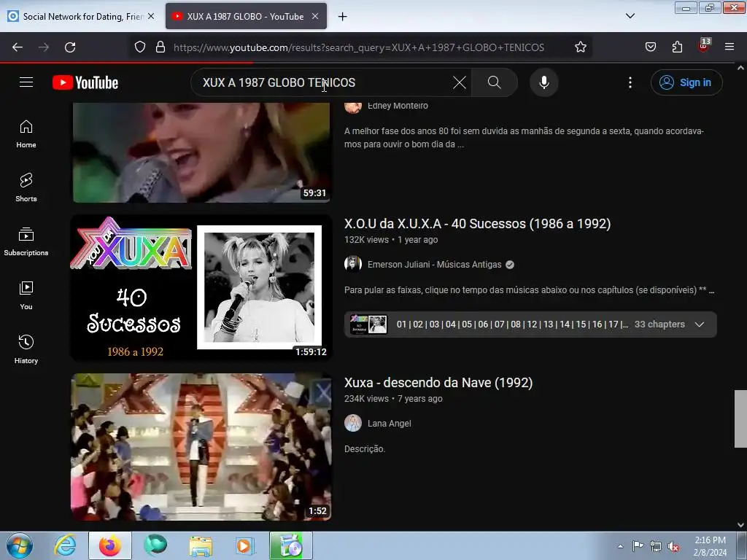Click the page vertical scrollbar thumb
747x560 pixels.
740,419
